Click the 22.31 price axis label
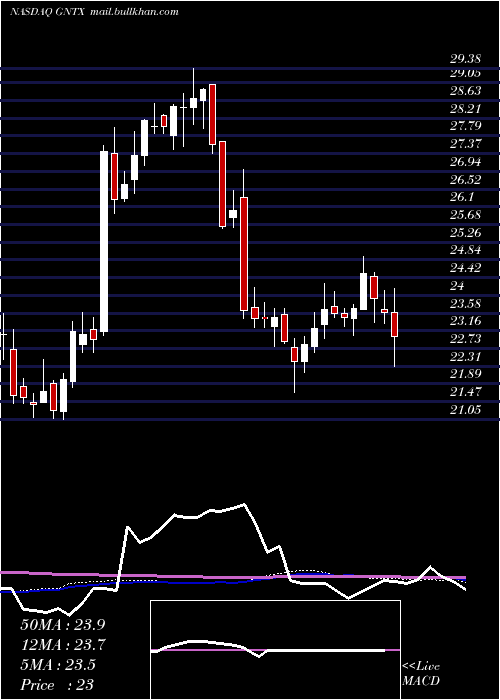 pyautogui.click(x=465, y=357)
